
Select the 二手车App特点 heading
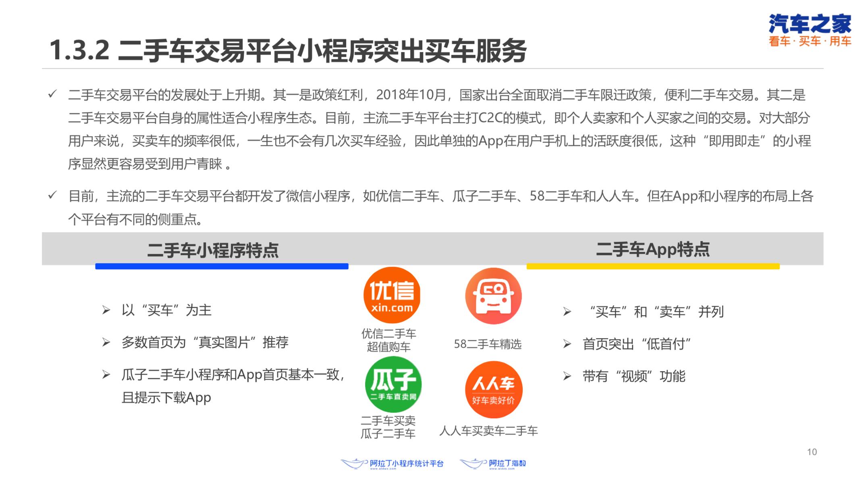point(652,249)
